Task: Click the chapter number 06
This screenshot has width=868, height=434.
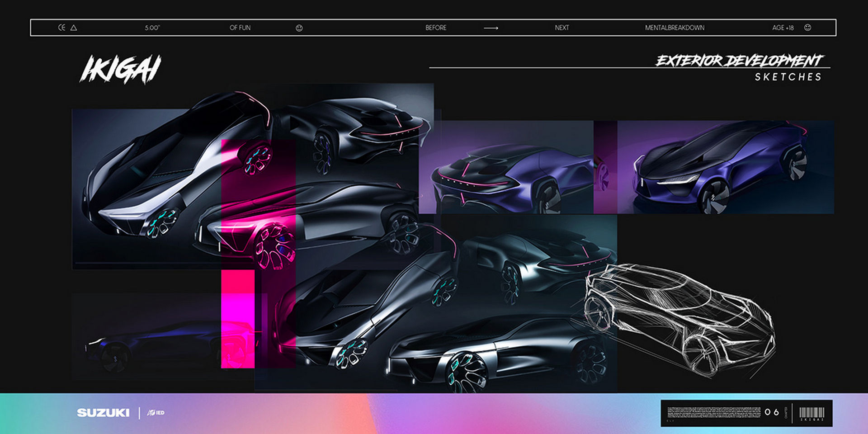Action: click(772, 412)
